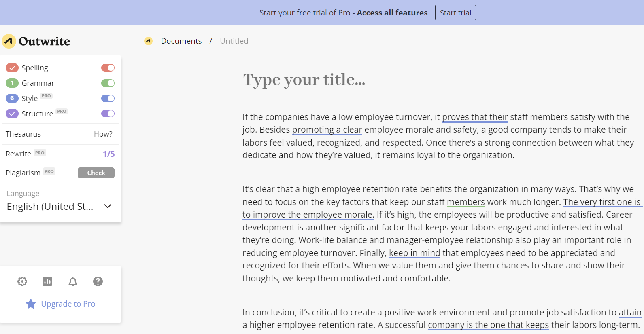This screenshot has height=334, width=644.
Task: Click the Start trial button
Action: pos(455,13)
